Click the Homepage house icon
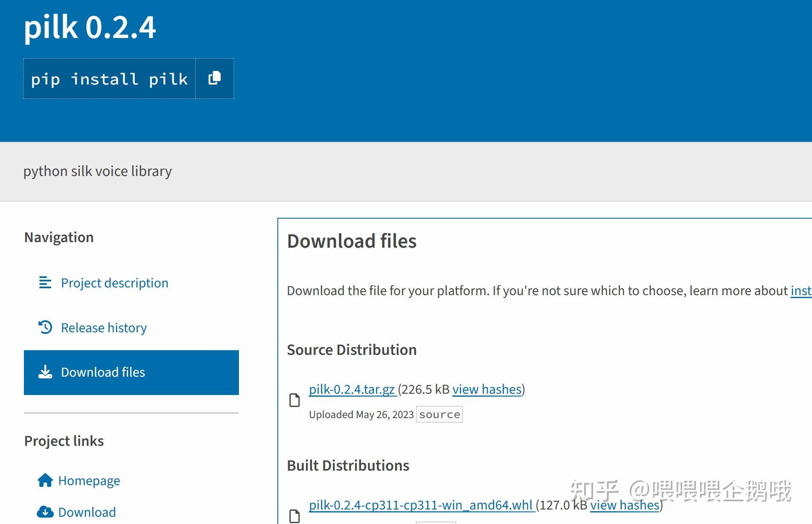The width and height of the screenshot is (812, 524). (x=45, y=480)
